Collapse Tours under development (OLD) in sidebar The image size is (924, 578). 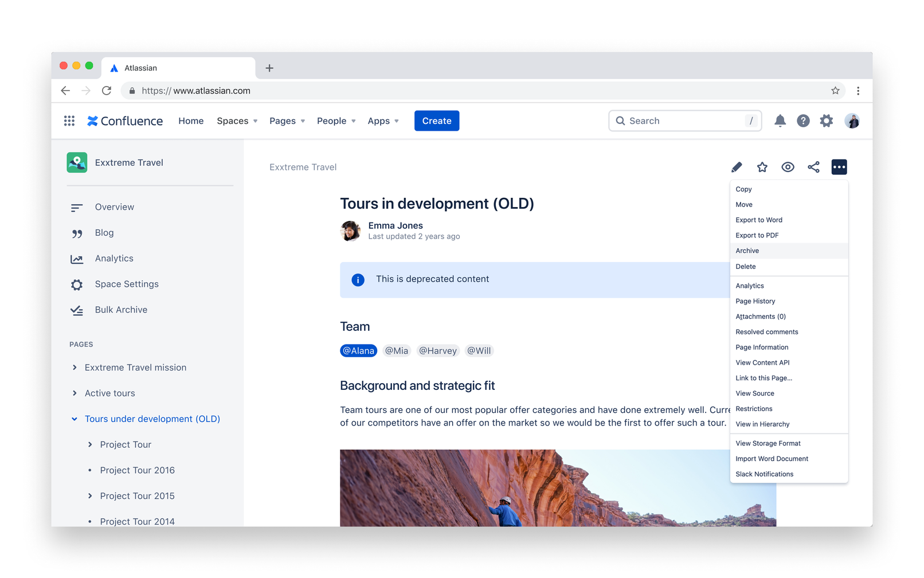coord(74,419)
